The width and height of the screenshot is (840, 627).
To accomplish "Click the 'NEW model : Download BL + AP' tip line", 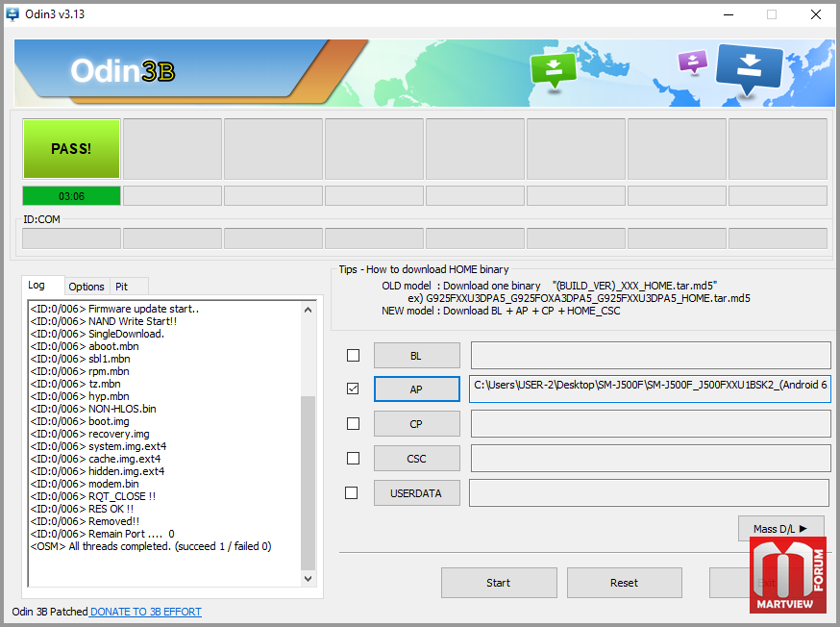I will click(501, 311).
